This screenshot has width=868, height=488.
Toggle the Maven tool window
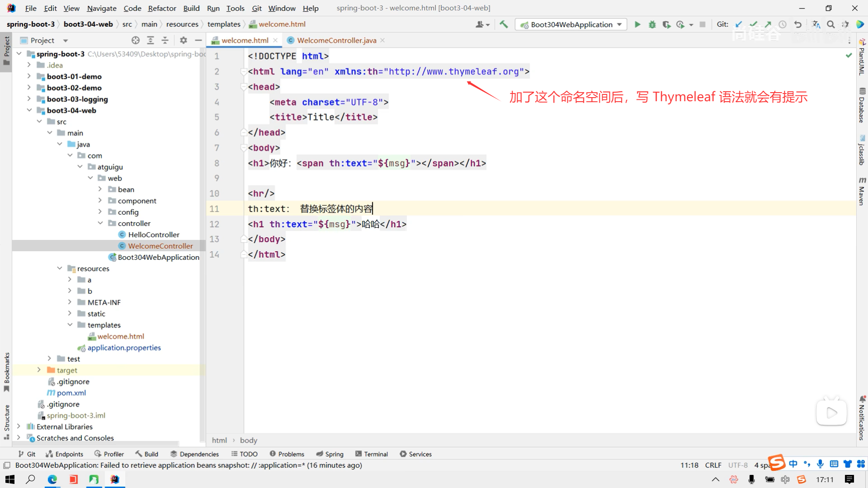point(862,192)
